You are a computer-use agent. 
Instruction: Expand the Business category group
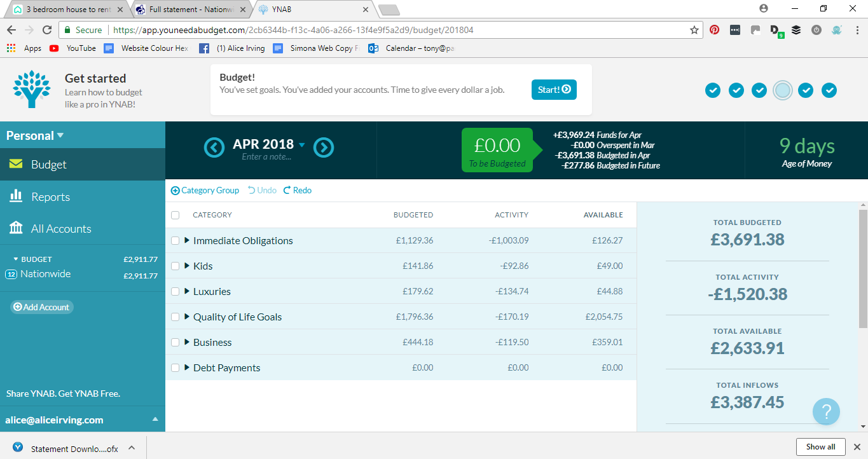[187, 342]
